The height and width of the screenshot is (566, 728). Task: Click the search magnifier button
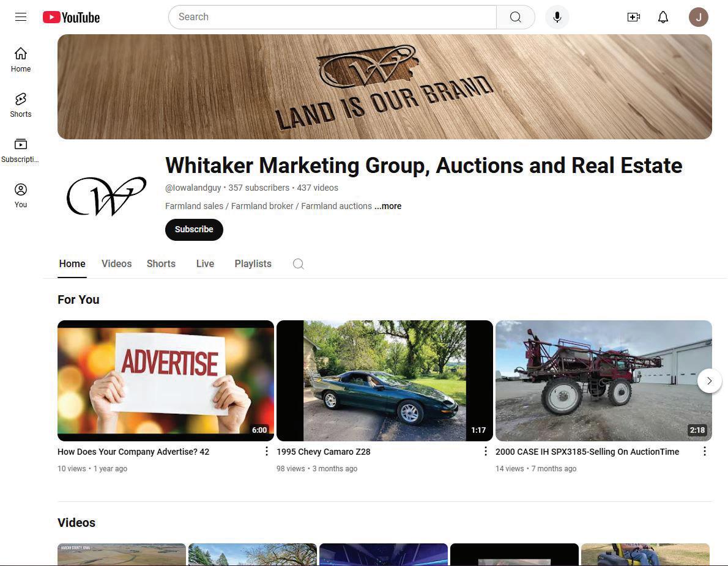click(515, 17)
